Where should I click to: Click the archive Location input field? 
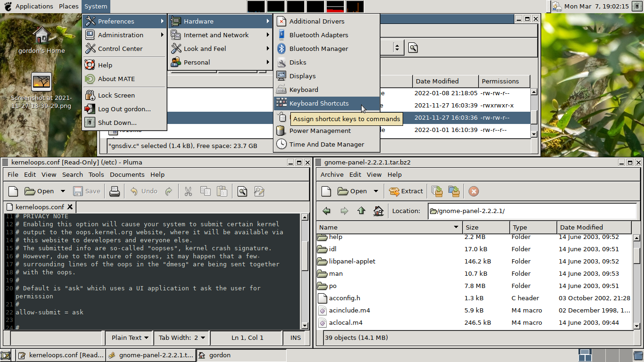click(x=532, y=211)
